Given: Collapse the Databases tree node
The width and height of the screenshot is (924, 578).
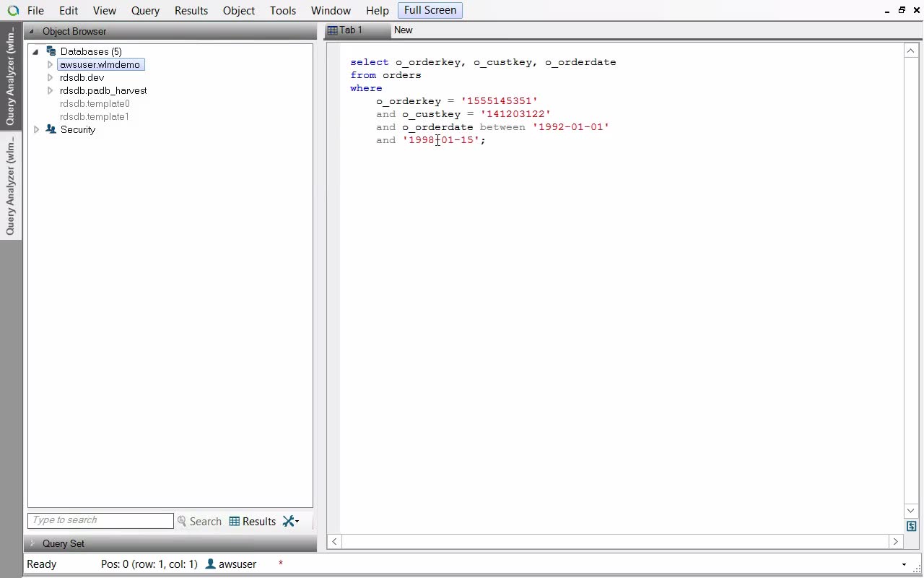Looking at the screenshot, I should tap(35, 52).
